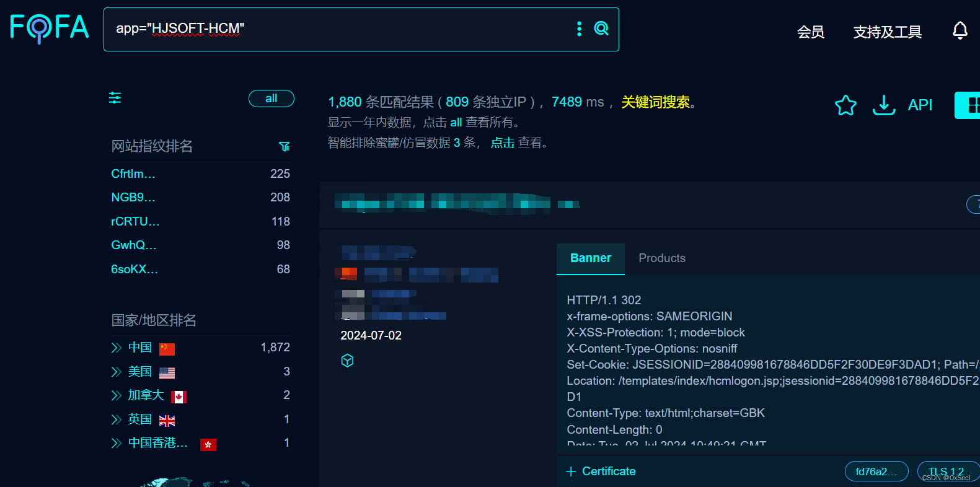Click the Content-Type: text/html;charset=GBK line

click(666, 413)
